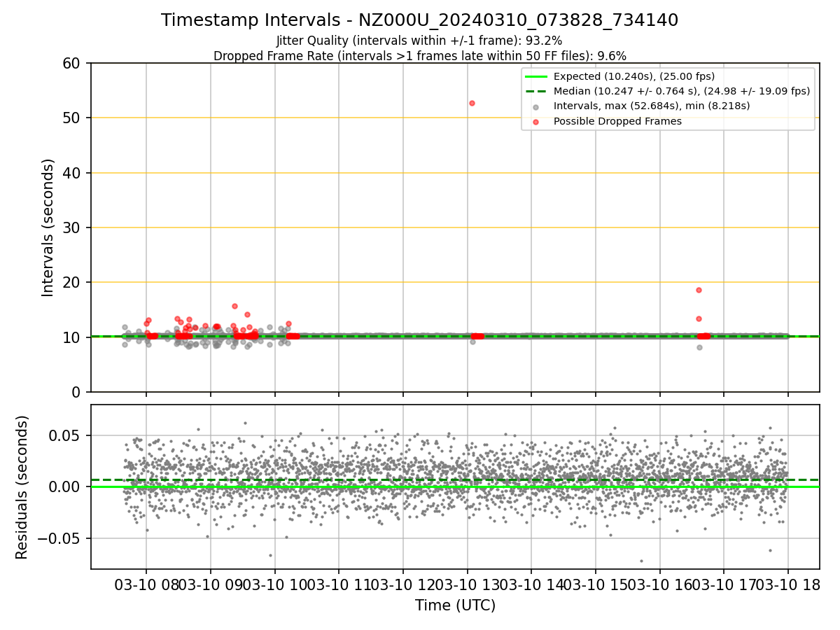Click the 'Residuals (seconds)' y-axis label
This screenshot has height=630, width=840.
click(x=22, y=487)
